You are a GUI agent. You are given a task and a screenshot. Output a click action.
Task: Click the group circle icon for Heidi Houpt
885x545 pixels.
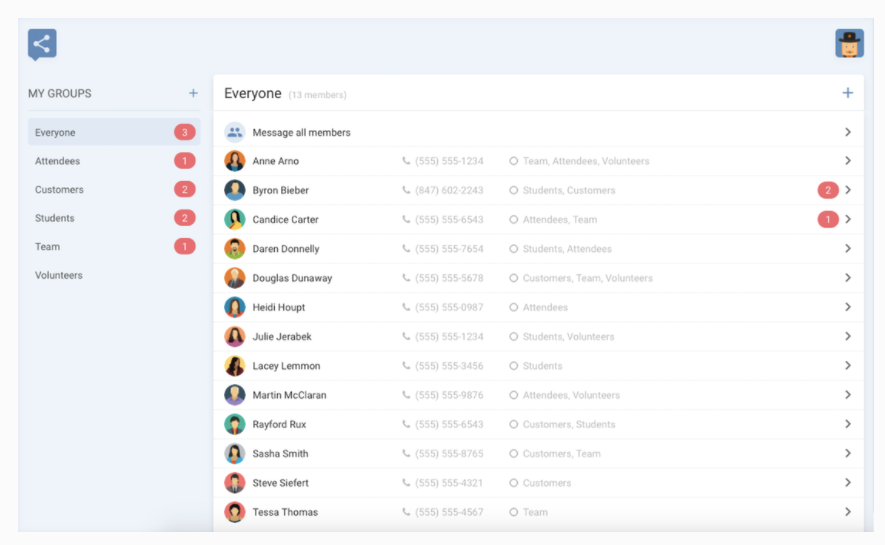514,307
